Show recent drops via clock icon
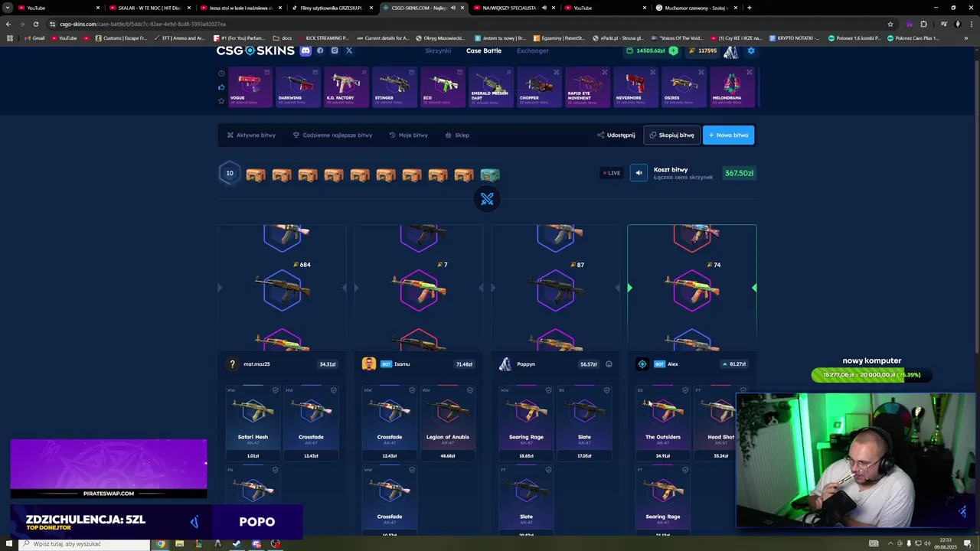This screenshot has height=551, width=980. coord(221,73)
